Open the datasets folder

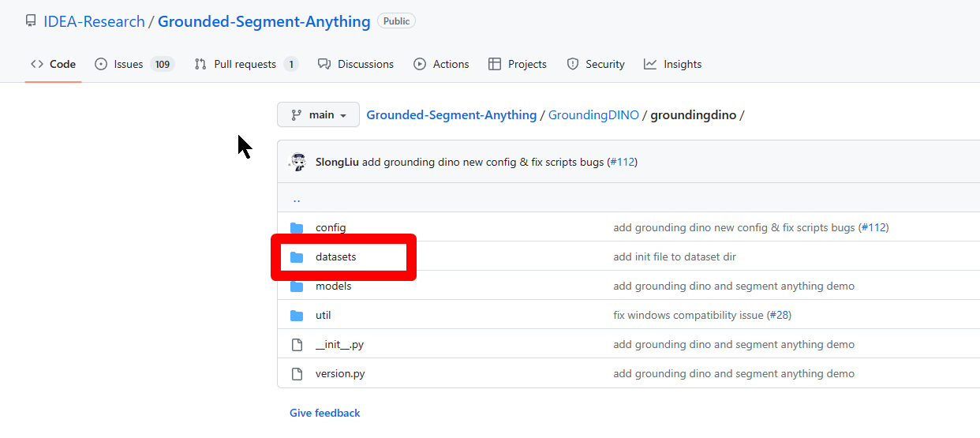click(336, 256)
